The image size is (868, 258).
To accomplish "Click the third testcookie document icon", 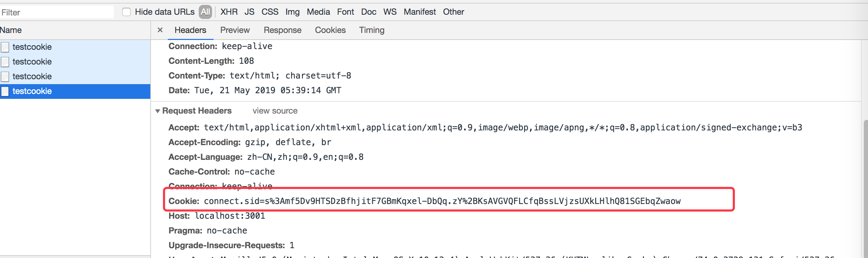I will [x=5, y=76].
